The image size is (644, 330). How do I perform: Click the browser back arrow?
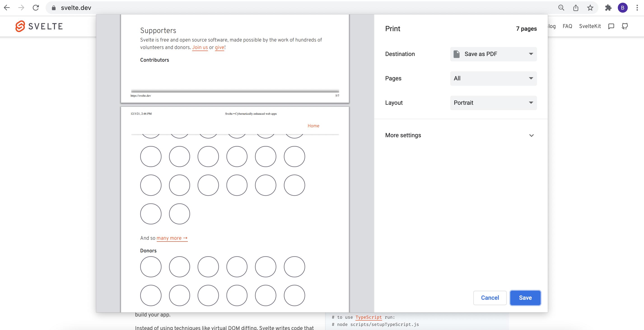coord(7,8)
